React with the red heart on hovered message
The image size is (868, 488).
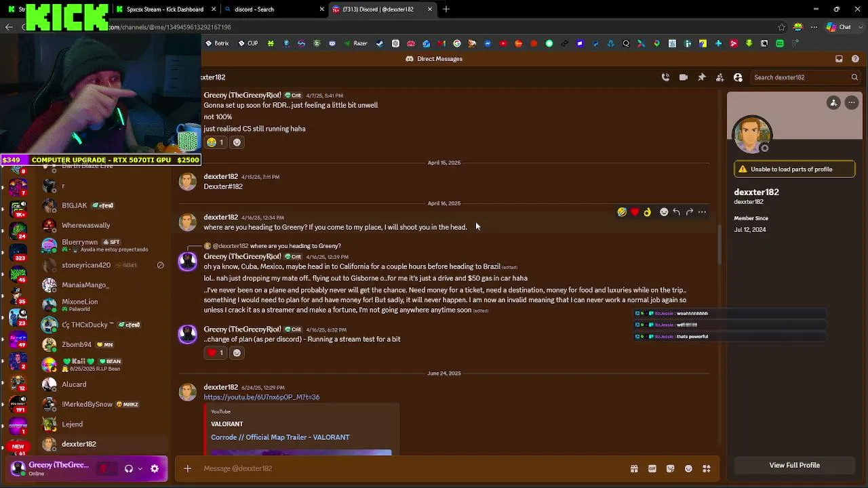635,212
